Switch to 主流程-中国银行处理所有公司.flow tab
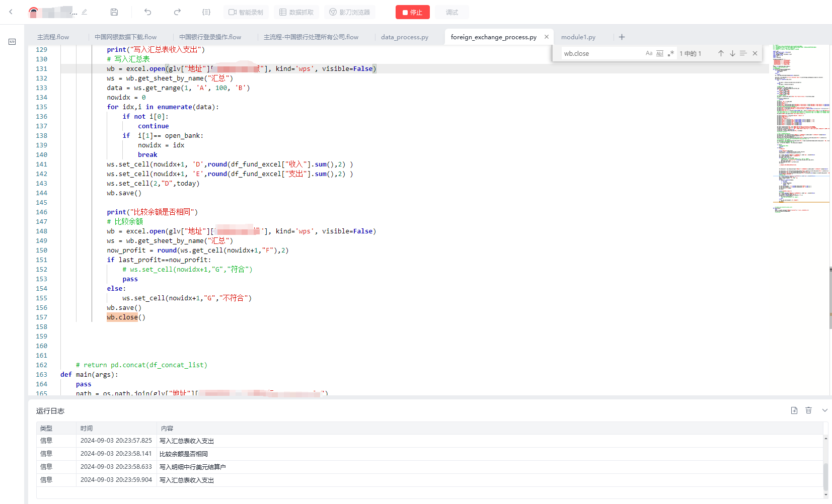The height and width of the screenshot is (504, 832). pyautogui.click(x=311, y=37)
